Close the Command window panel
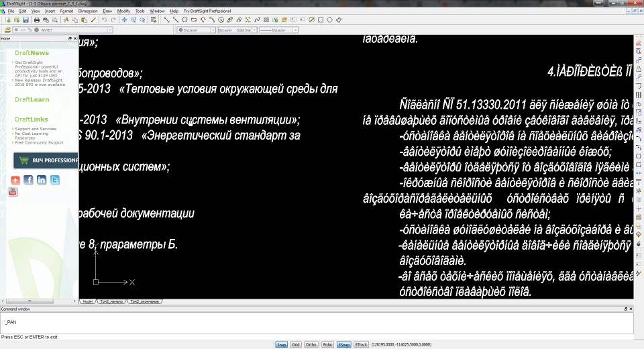Viewport: 644px width, 349px height. coord(631,309)
